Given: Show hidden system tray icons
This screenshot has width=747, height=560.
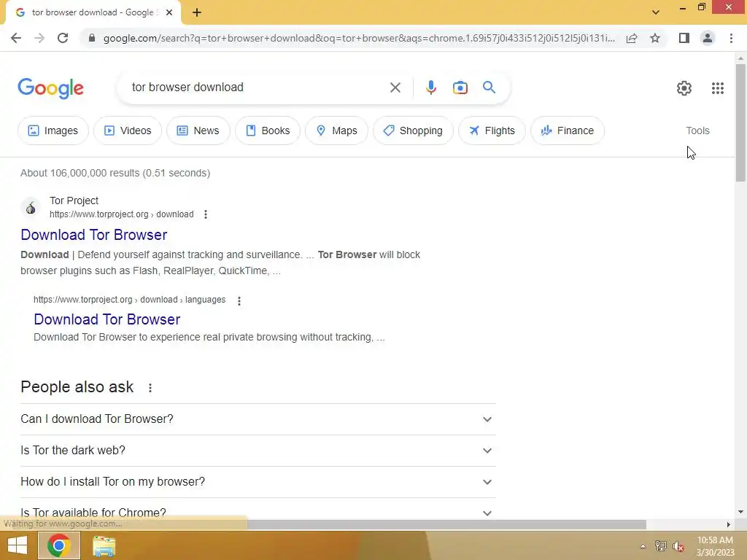Looking at the screenshot, I should click(643, 546).
